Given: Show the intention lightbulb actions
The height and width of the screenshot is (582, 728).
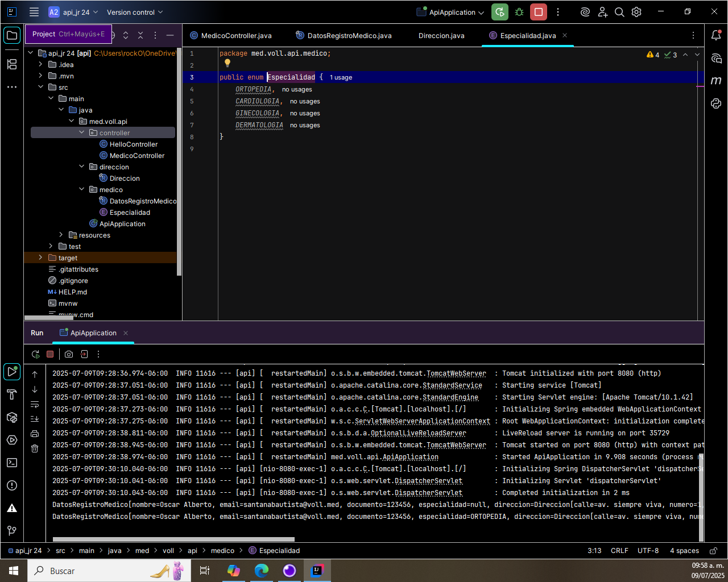Looking at the screenshot, I should click(x=227, y=63).
